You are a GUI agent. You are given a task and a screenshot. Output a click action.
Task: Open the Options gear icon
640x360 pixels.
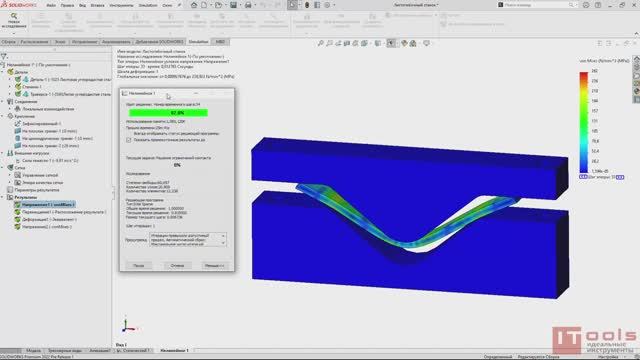pyautogui.click(x=327, y=5)
